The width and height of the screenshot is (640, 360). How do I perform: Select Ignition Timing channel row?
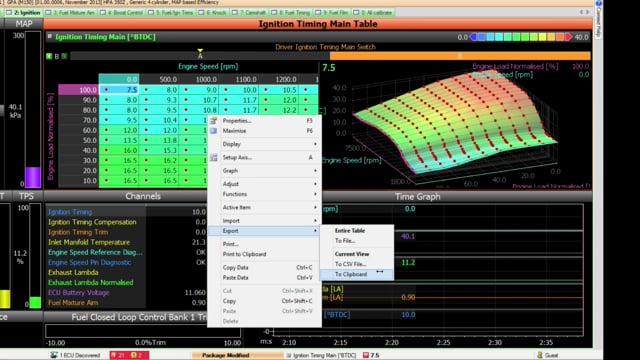point(127,212)
